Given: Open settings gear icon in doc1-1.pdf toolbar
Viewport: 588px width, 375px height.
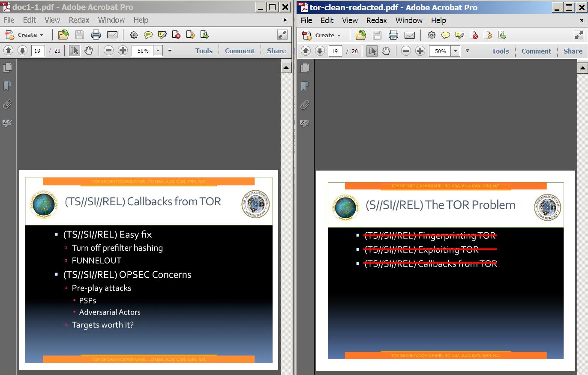Looking at the screenshot, I should [134, 35].
